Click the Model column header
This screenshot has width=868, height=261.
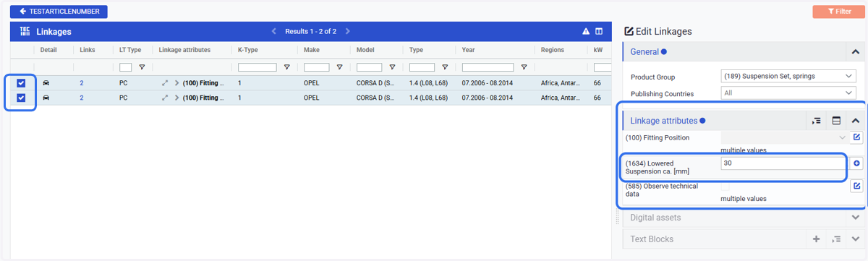click(365, 50)
